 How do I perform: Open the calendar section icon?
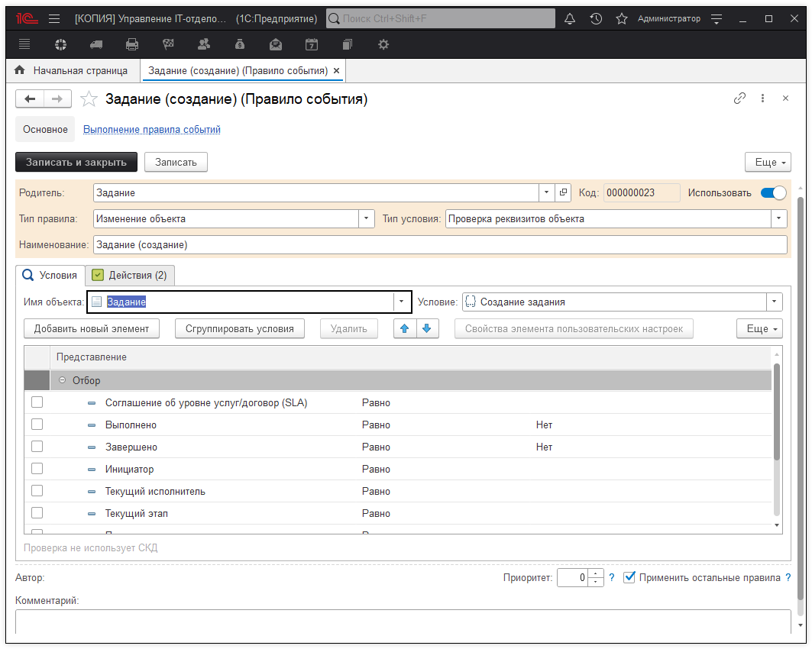click(x=312, y=44)
